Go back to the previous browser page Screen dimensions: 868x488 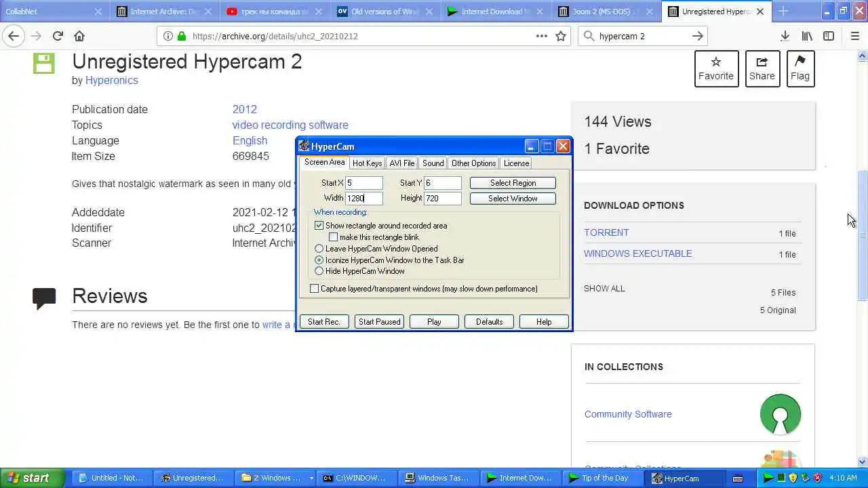click(14, 36)
